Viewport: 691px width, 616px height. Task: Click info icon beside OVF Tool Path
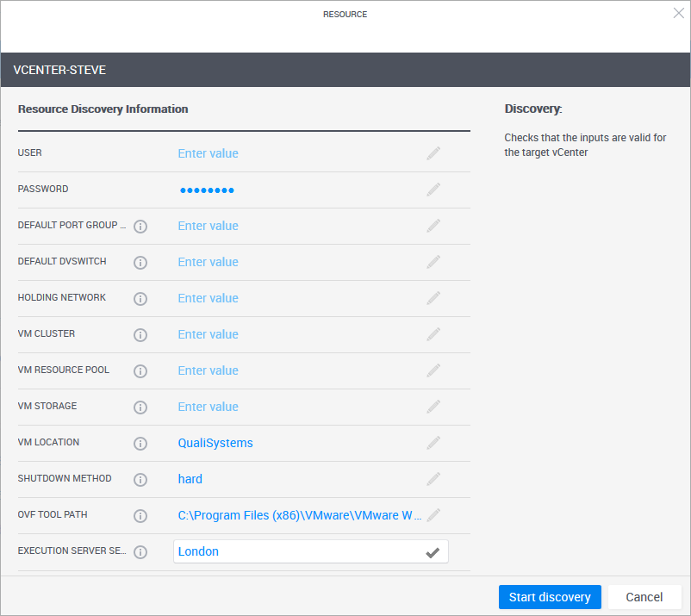coord(140,516)
